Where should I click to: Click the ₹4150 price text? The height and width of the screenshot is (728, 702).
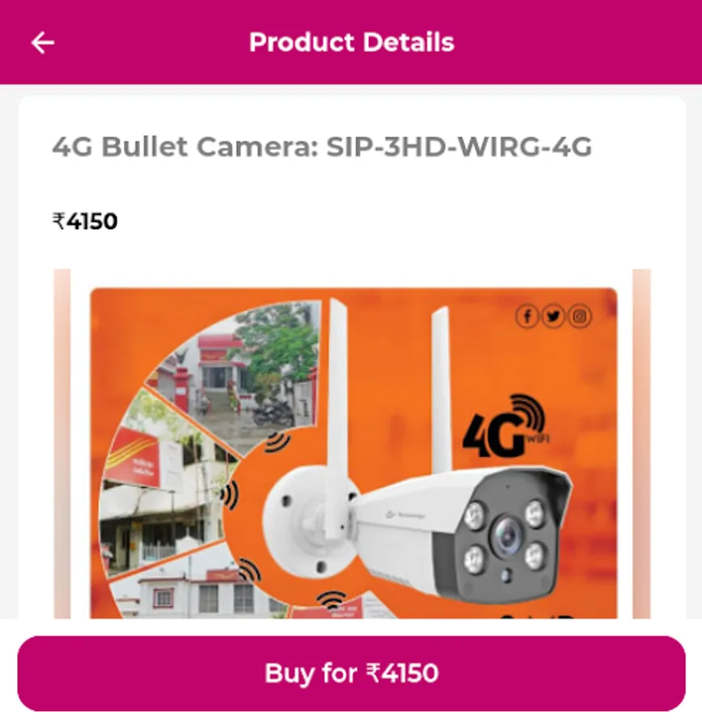[85, 221]
